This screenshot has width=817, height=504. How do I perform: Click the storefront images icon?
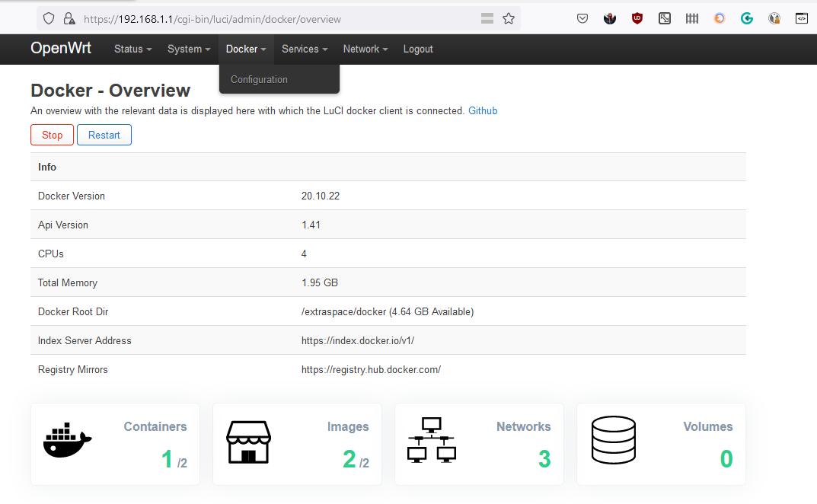click(x=248, y=442)
